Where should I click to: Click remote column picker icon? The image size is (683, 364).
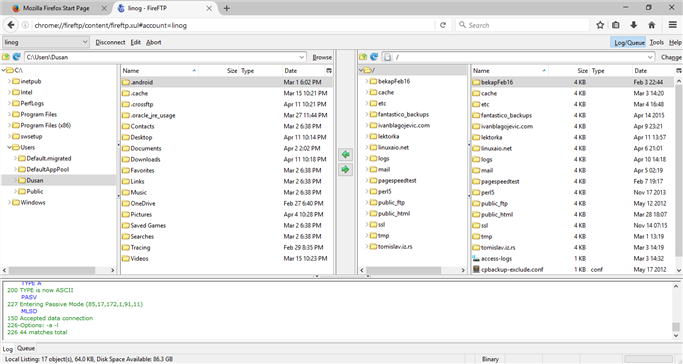[679, 71]
